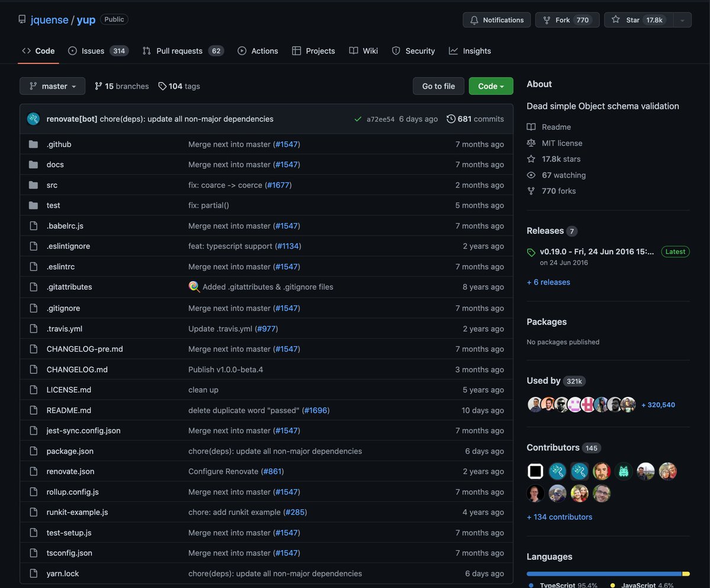The height and width of the screenshot is (588, 710).
Task: Click the 770 forks link in About
Action: pyautogui.click(x=551, y=191)
